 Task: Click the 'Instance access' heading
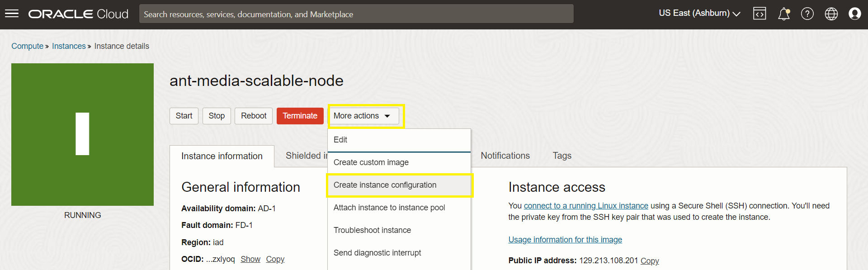(x=557, y=187)
